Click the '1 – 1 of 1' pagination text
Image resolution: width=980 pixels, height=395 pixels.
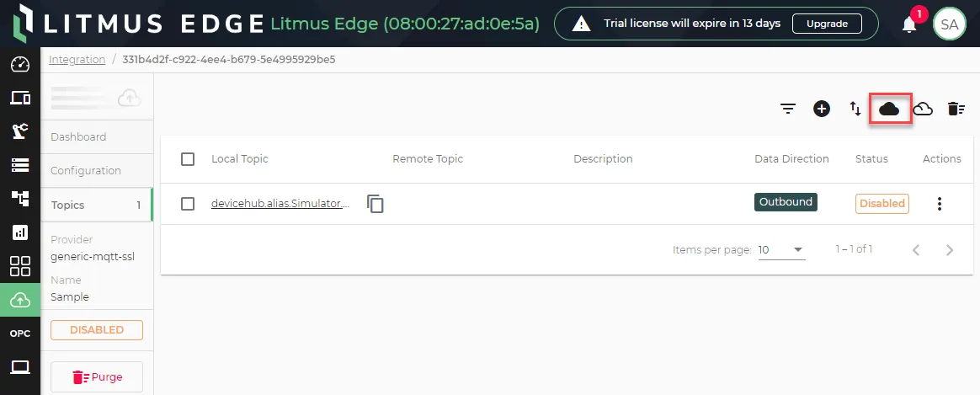pos(854,249)
